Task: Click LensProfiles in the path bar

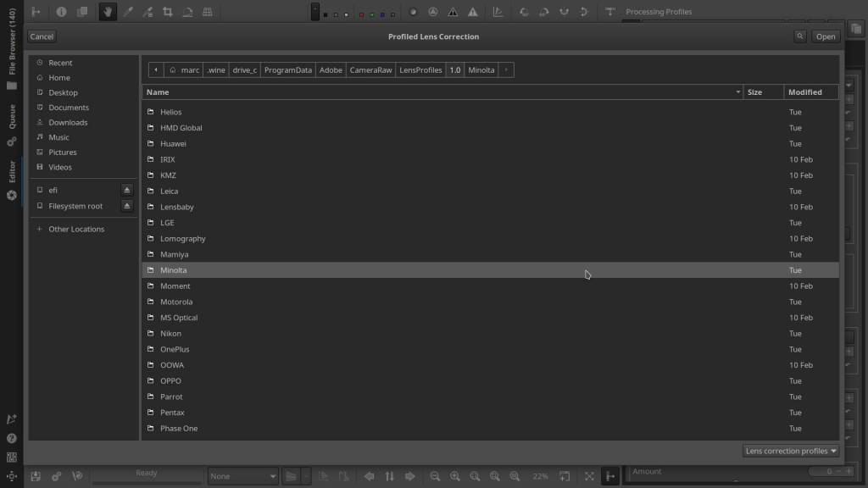Action: tap(420, 69)
